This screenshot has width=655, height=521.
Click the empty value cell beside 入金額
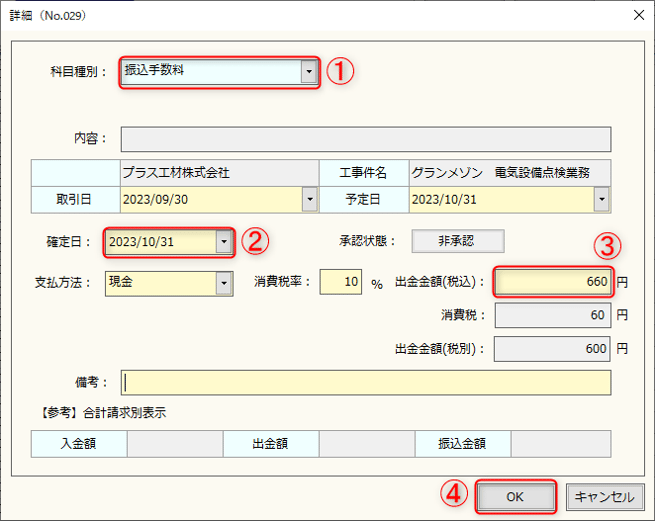click(175, 444)
